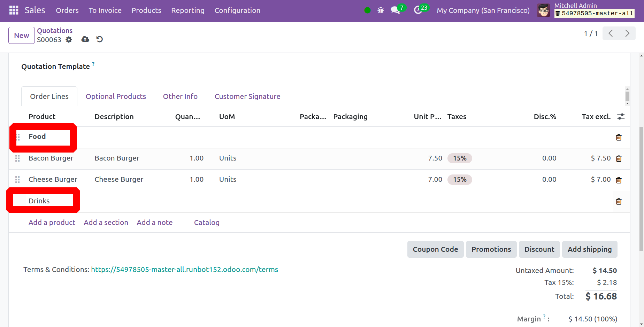The height and width of the screenshot is (327, 644).
Task: Open the chat conversations icon
Action: (x=395, y=10)
